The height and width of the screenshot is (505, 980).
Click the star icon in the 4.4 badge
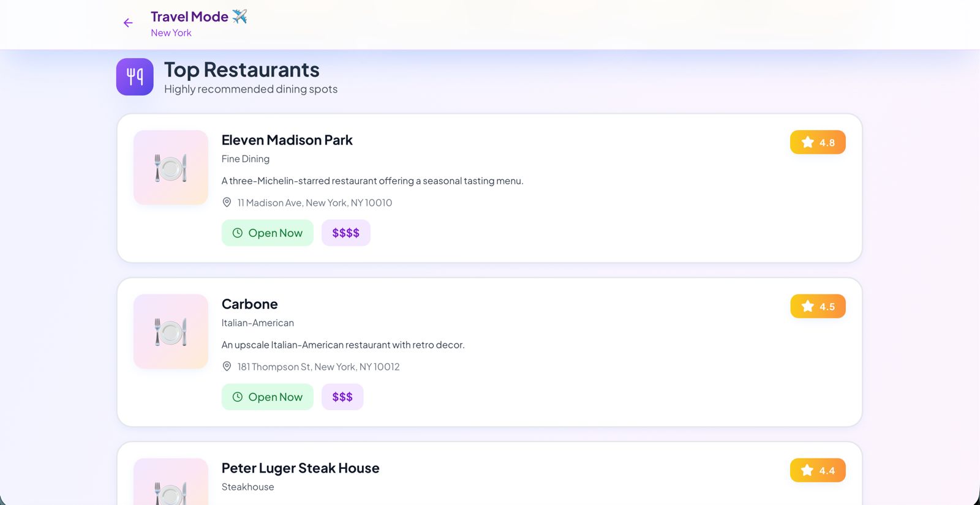808,470
